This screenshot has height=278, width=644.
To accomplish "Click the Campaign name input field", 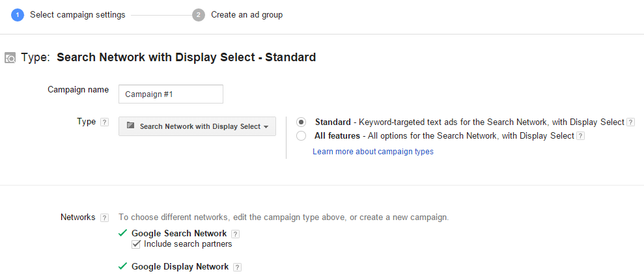I will click(171, 94).
